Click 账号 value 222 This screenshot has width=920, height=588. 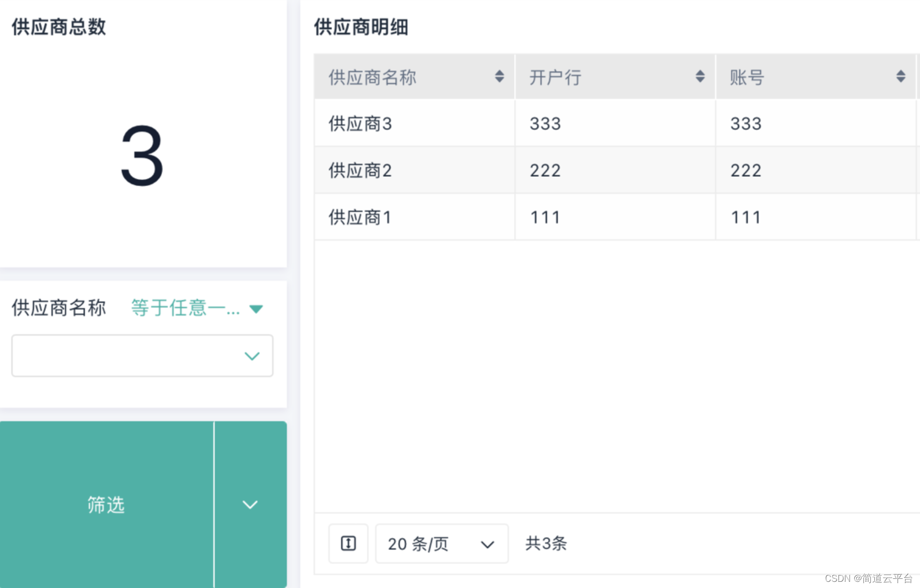click(x=746, y=170)
